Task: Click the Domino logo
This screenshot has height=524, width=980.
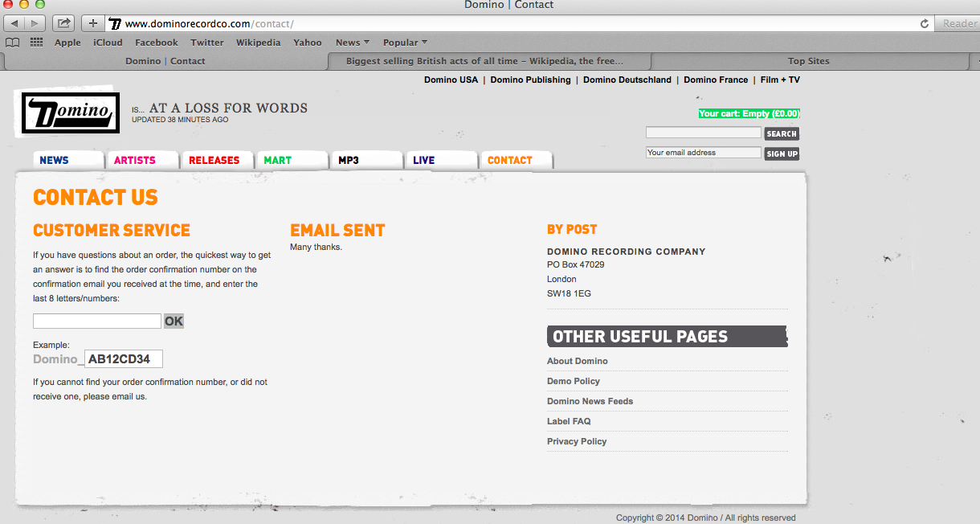Action: pos(71,113)
